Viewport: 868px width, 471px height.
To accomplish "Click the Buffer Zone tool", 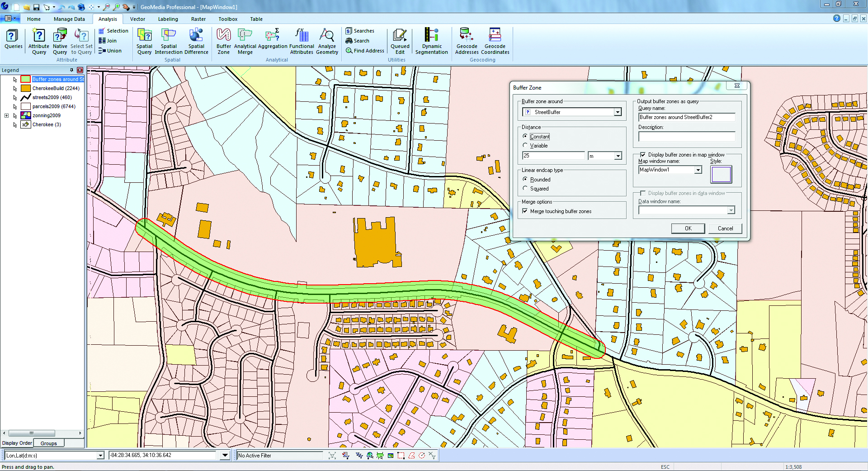I will click(x=223, y=41).
